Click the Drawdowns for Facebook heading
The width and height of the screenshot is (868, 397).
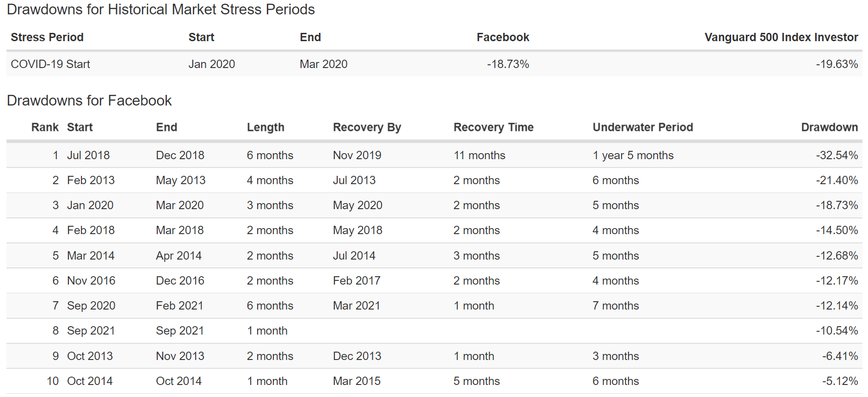tap(89, 101)
